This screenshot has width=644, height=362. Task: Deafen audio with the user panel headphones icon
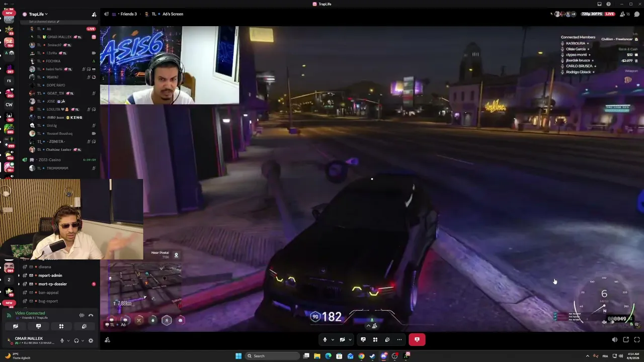[x=76, y=340]
